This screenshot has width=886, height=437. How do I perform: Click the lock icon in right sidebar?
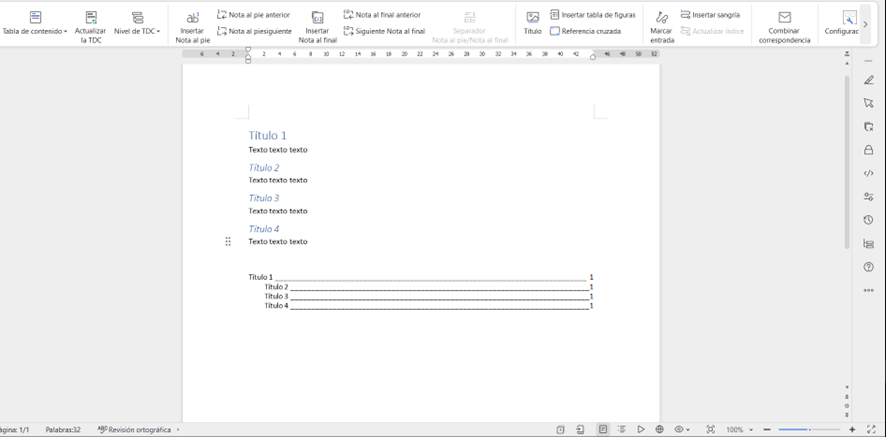coord(868,150)
